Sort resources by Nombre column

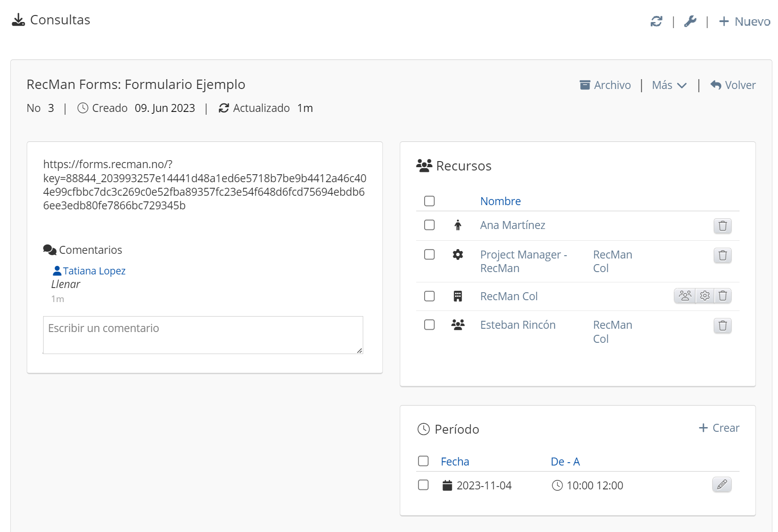(x=500, y=201)
